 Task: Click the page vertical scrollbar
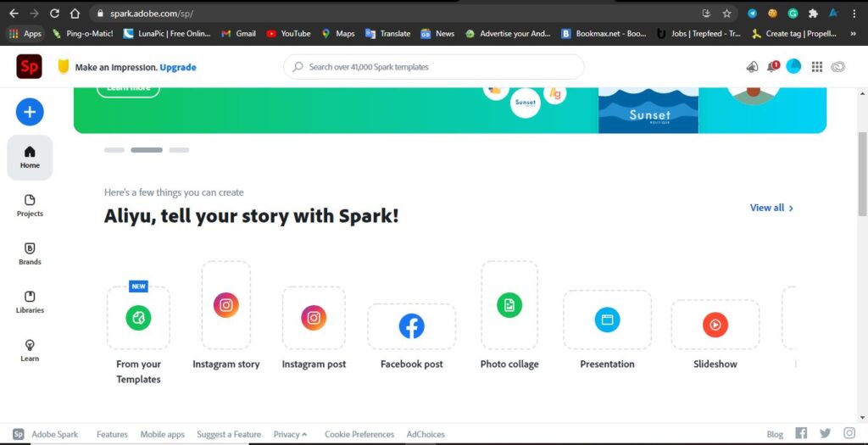click(862, 175)
